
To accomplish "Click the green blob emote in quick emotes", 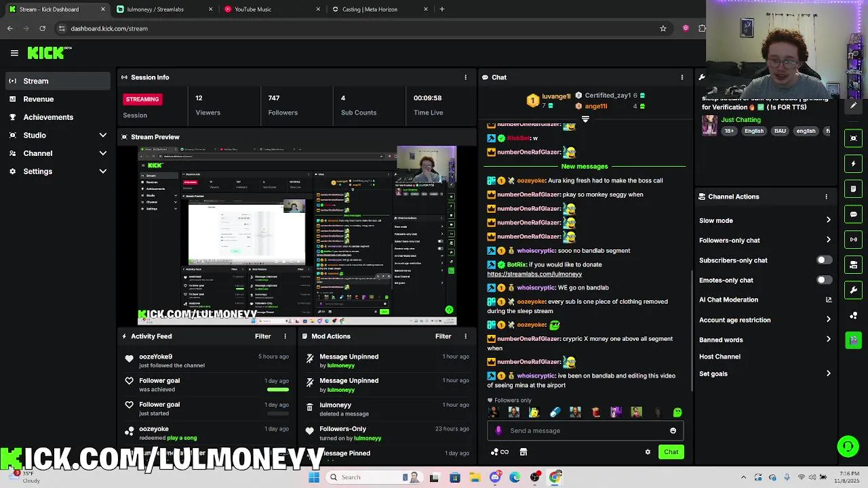I will 677,412.
